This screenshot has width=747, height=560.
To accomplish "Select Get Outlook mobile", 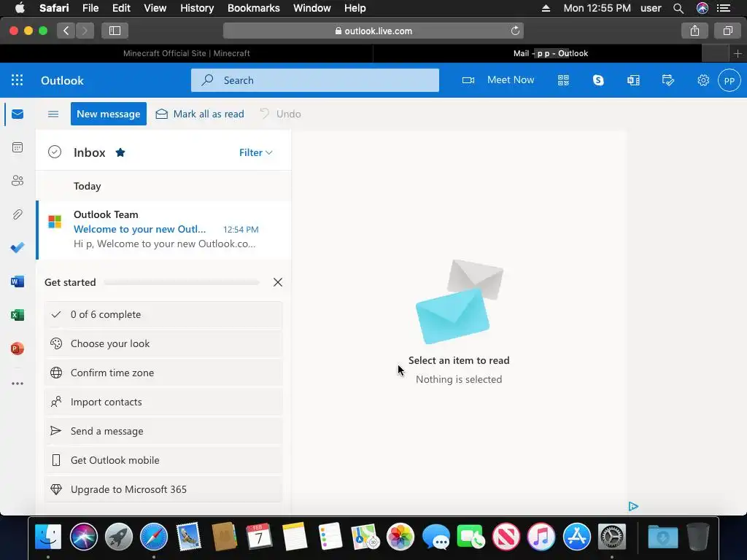I will [163, 460].
